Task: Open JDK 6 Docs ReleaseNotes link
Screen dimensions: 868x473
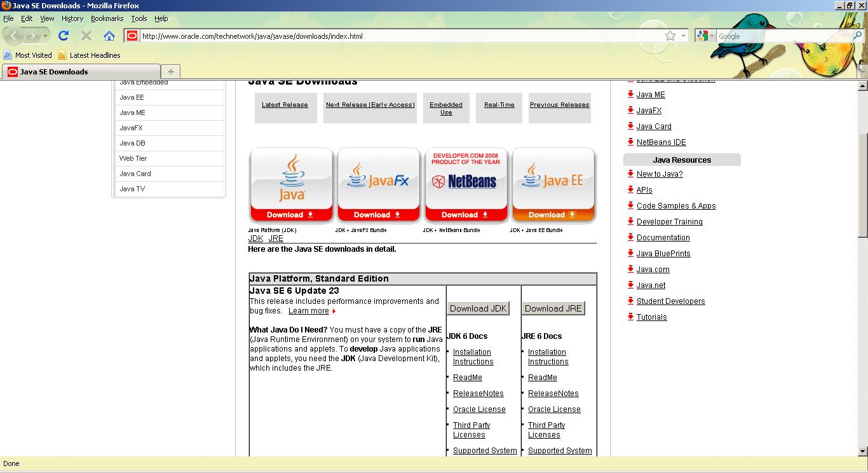Action: coord(478,394)
